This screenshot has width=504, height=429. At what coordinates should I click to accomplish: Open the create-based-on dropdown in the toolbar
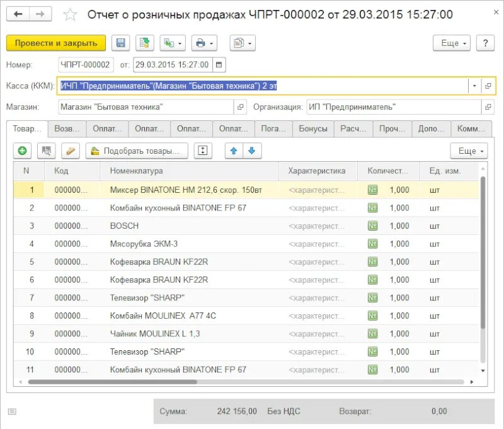[x=173, y=43]
